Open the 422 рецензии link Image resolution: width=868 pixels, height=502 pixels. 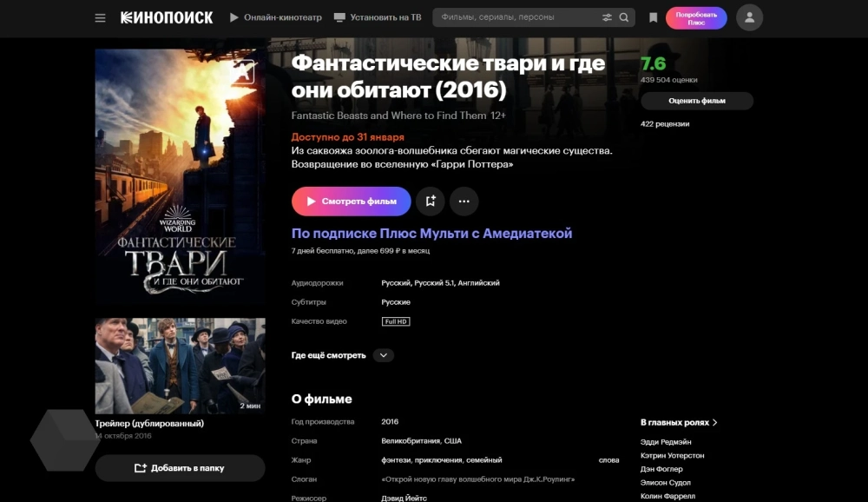[x=665, y=124]
